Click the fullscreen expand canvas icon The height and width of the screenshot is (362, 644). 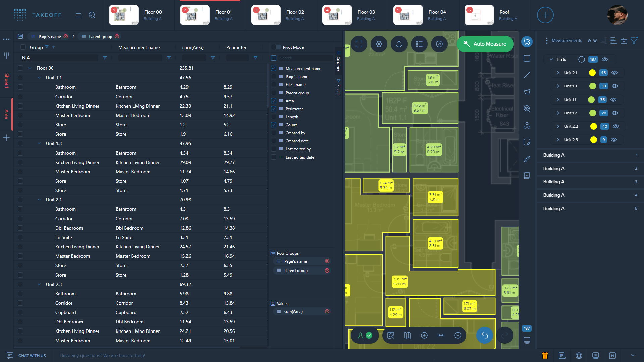tap(359, 44)
